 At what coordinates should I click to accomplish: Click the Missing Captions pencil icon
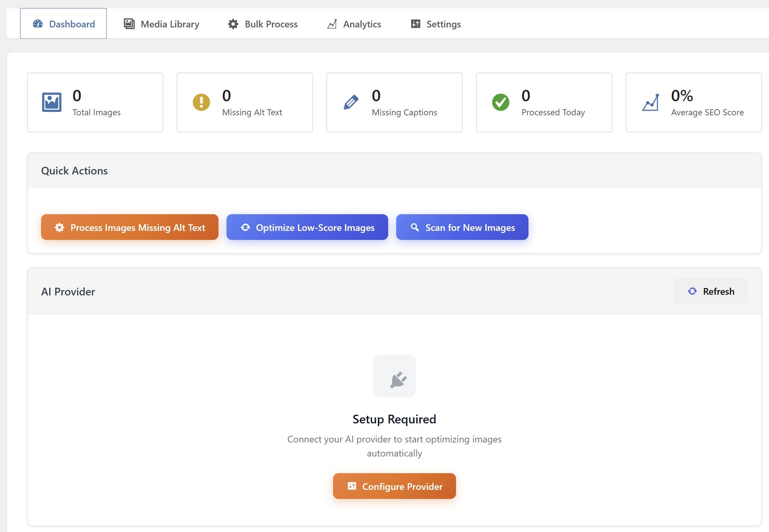tap(351, 102)
